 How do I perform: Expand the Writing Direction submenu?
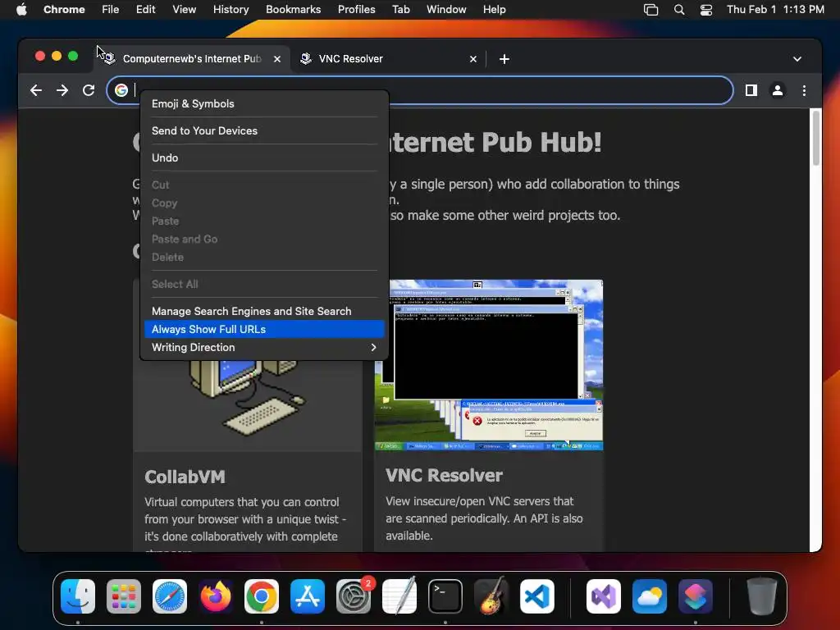coord(265,348)
